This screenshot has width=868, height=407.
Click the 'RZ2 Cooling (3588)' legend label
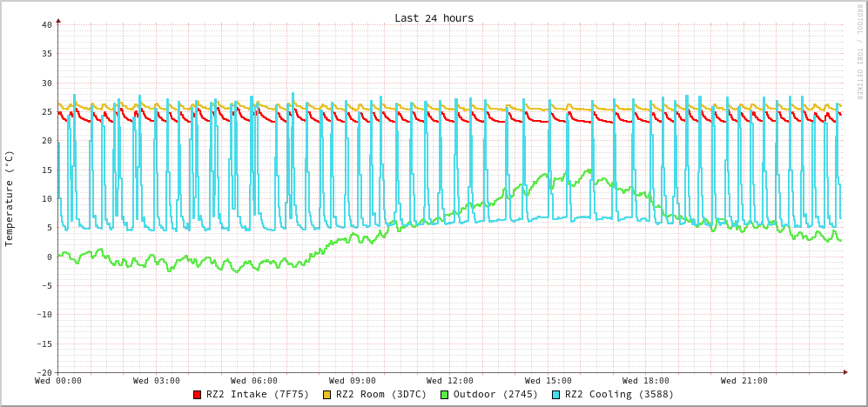619,395
